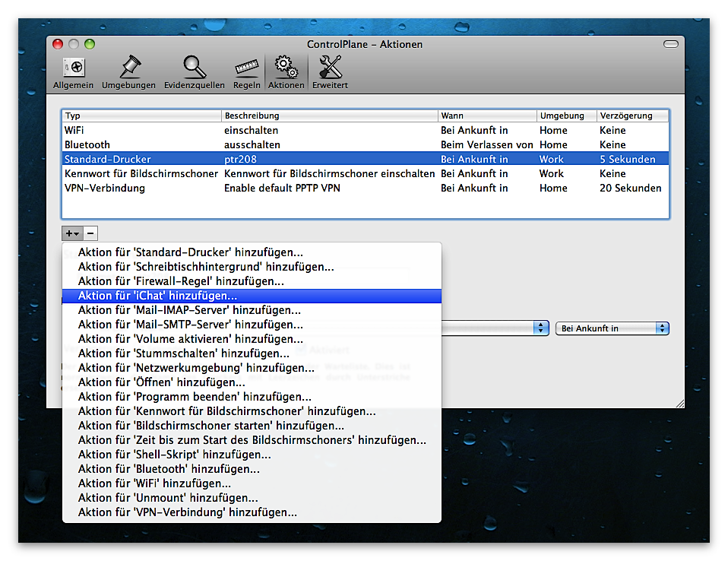Open the partially hidden popup stepper arrows
Screen dimensions: 728x561
click(x=541, y=328)
